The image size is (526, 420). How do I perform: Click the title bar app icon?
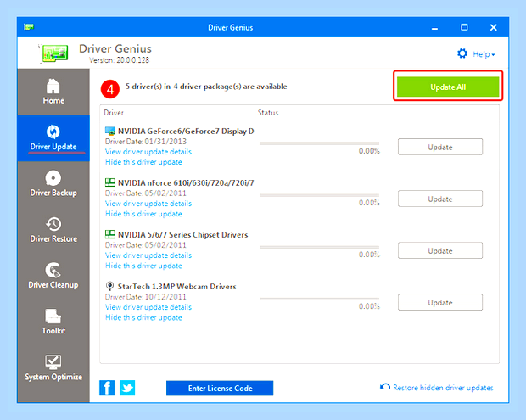point(29,27)
